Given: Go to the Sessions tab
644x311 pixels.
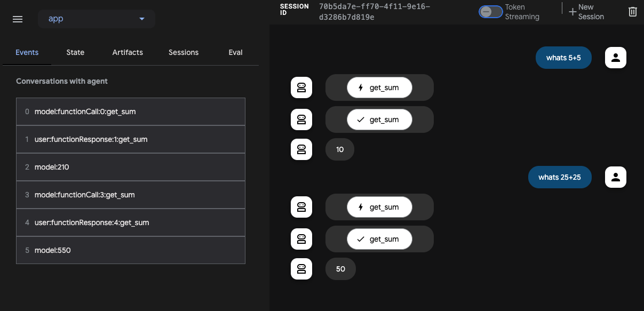Looking at the screenshot, I should click(x=184, y=52).
